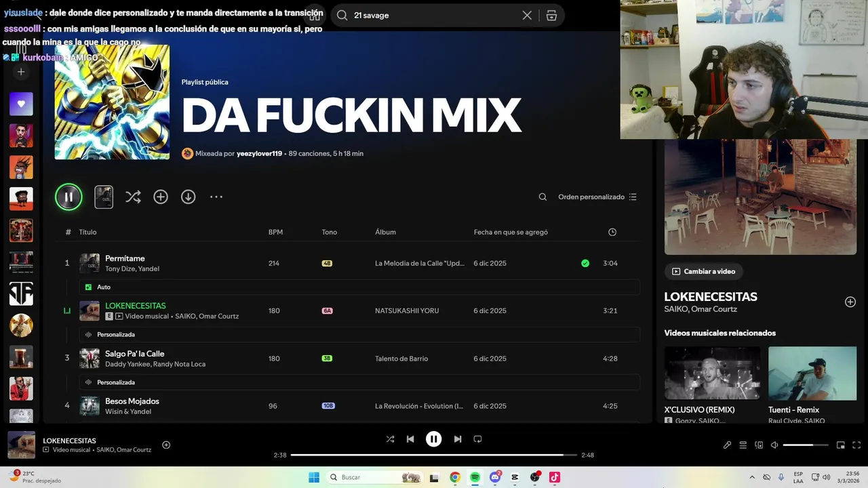Open the playlist more options ellipsis

pyautogui.click(x=216, y=197)
